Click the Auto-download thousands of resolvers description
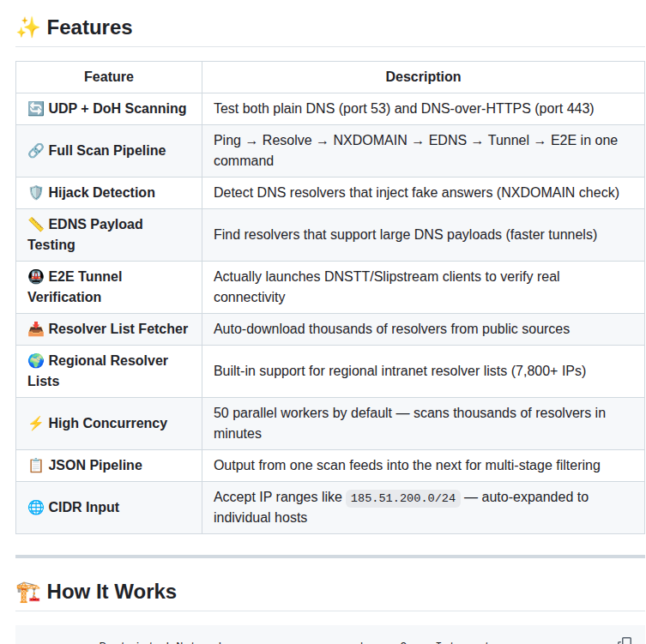The height and width of the screenshot is (644, 646). (391, 329)
